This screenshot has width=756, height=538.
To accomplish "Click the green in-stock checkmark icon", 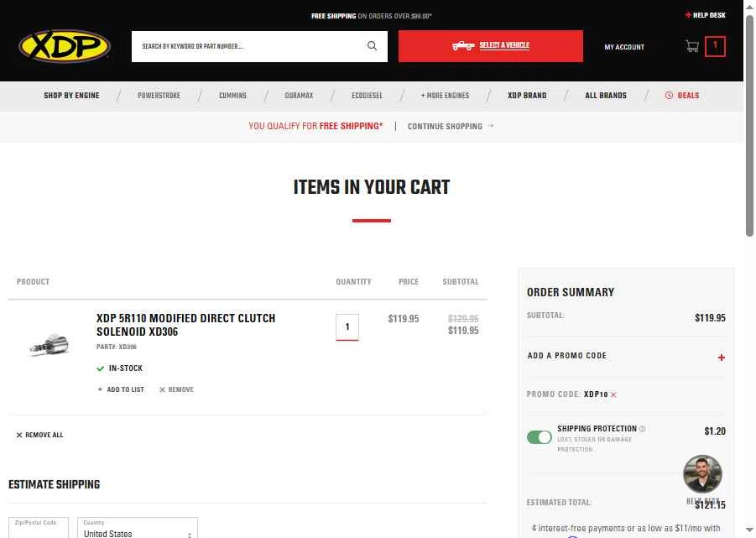I will (101, 368).
